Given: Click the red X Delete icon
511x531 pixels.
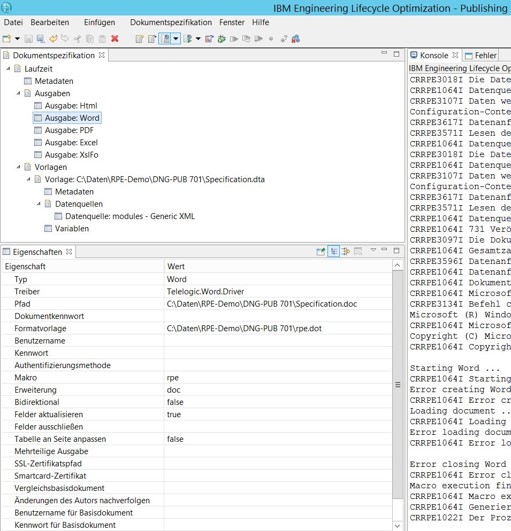Looking at the screenshot, I should (115, 39).
